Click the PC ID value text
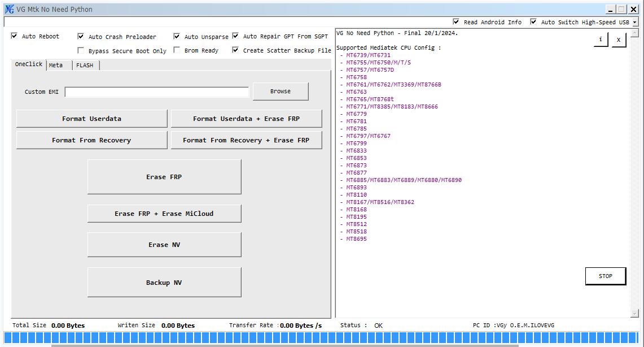Screen dimensions: 644x347 (x=525, y=325)
